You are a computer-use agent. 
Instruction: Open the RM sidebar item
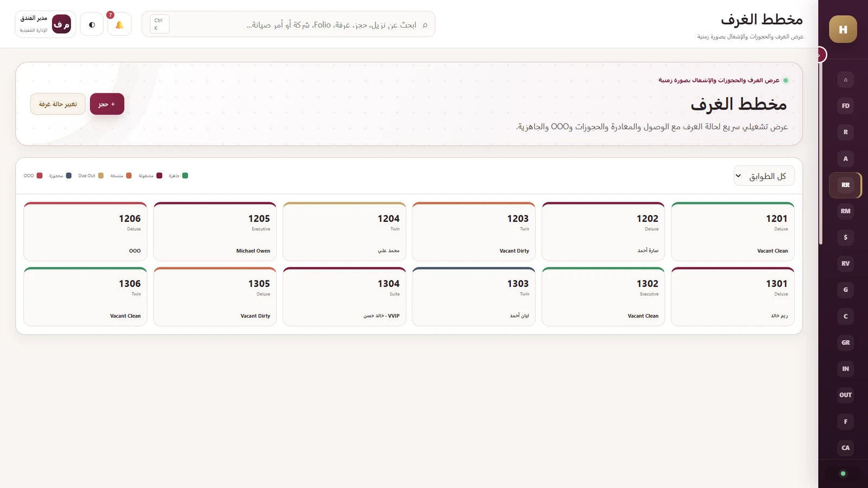845,211
